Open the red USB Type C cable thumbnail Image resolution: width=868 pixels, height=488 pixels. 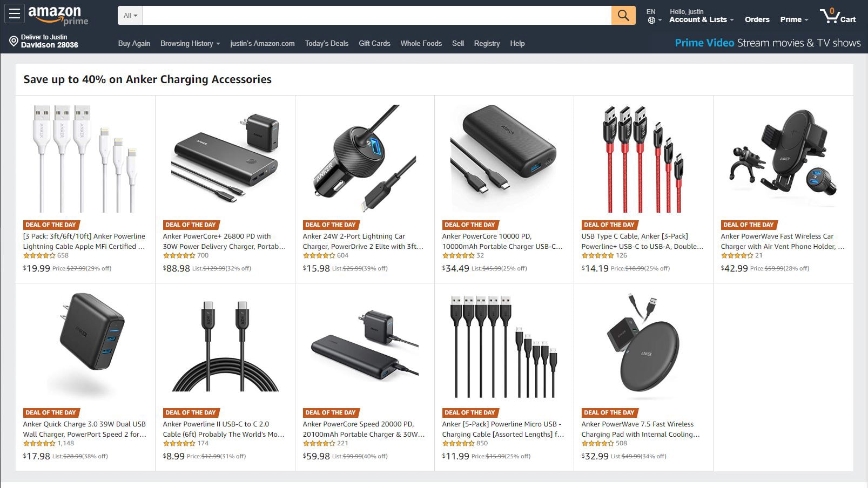point(643,159)
